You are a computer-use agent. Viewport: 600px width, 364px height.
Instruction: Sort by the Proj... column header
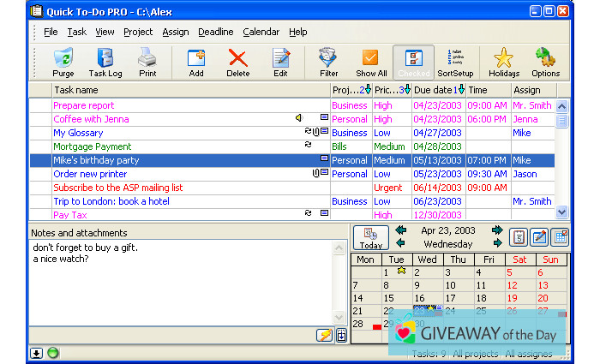[345, 90]
